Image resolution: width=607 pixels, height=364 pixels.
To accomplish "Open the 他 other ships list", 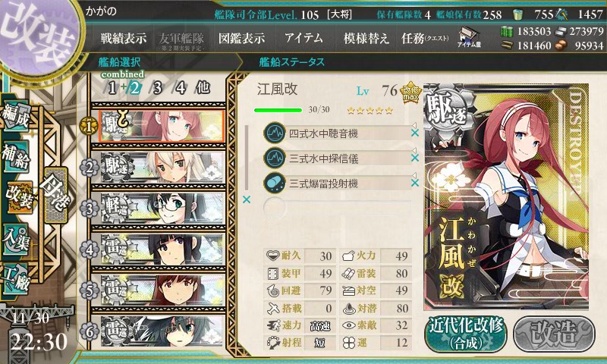I will 203,88.
